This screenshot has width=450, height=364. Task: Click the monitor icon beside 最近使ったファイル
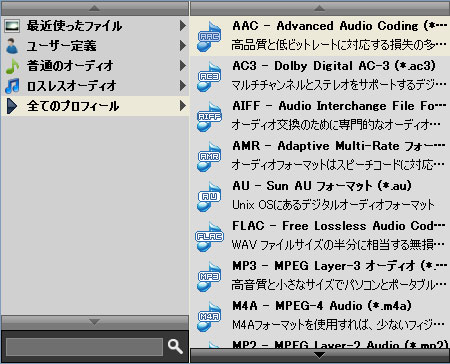point(12,26)
